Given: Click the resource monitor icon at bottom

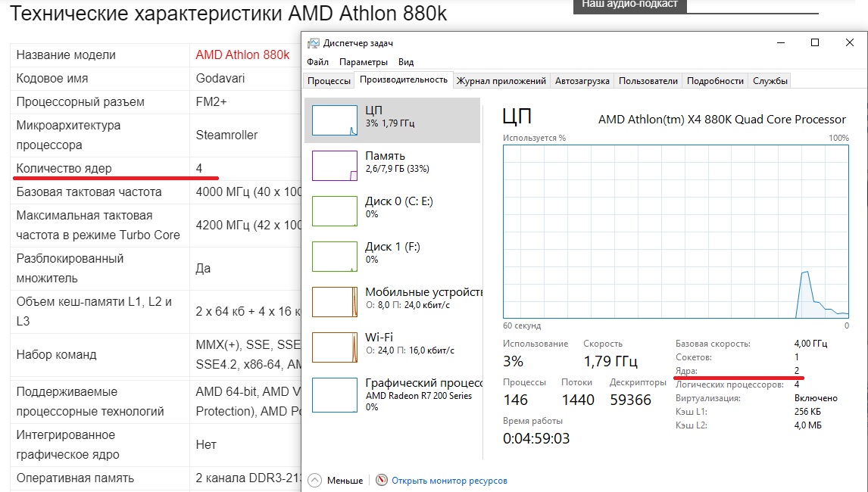Looking at the screenshot, I should [x=382, y=481].
